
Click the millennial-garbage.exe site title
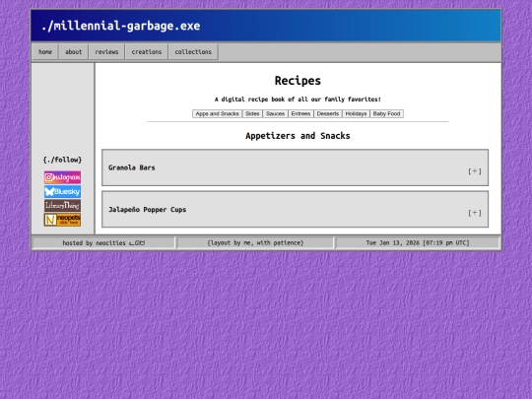[x=121, y=26]
